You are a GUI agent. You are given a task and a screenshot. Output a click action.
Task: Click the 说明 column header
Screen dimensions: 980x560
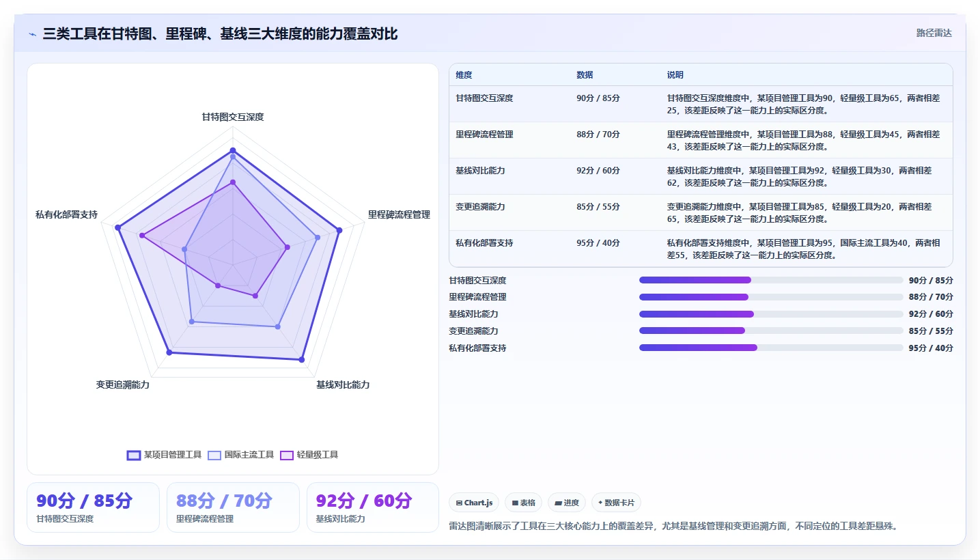tap(675, 75)
